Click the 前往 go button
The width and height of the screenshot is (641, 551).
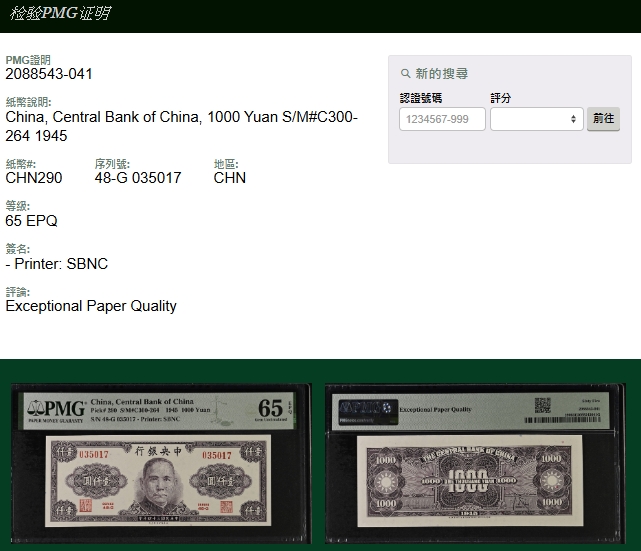pyautogui.click(x=603, y=119)
